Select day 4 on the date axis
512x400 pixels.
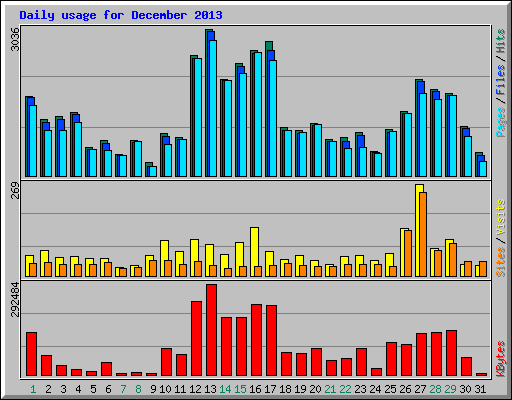pos(78,389)
